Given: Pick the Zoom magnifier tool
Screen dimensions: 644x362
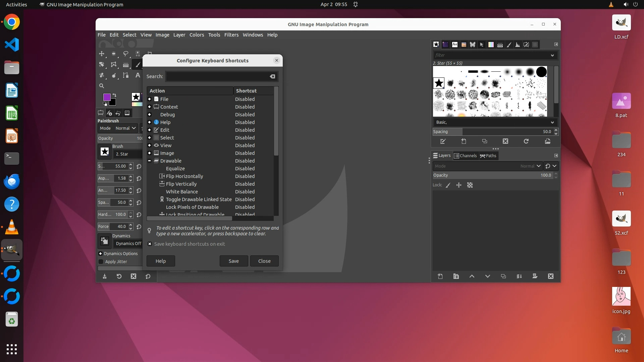Looking at the screenshot, I should point(102,86).
